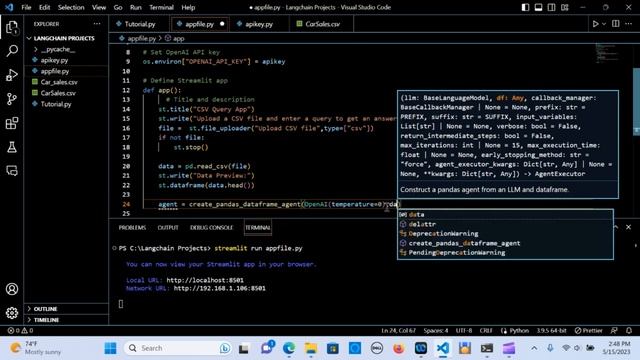Open editor more actions ellipsis
Screen dimensions: 640x360
[629, 24]
